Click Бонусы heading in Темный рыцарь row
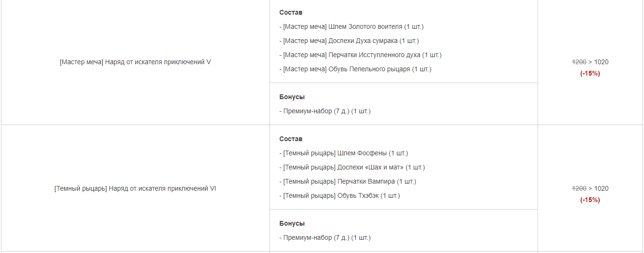Screen dimensions: 644x253 292,223
